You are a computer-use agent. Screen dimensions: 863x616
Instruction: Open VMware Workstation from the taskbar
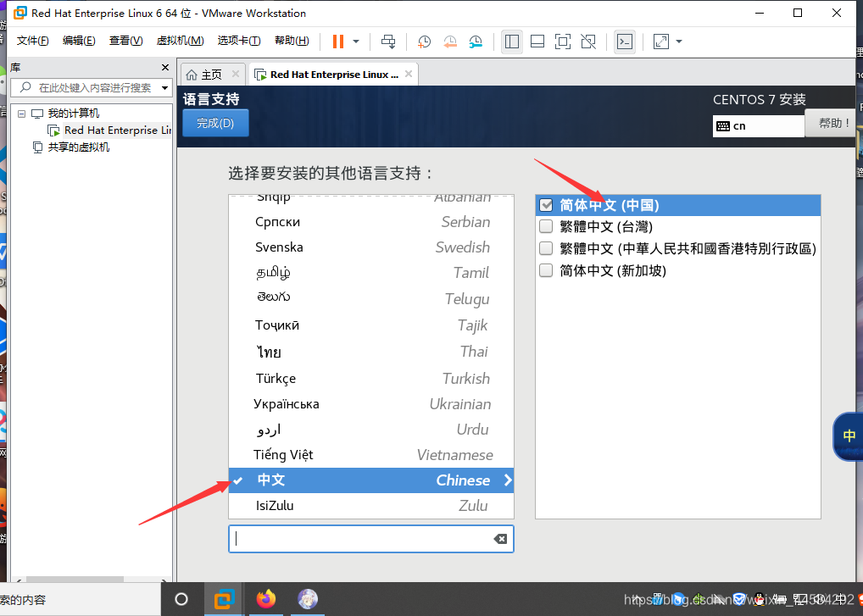[224, 599]
